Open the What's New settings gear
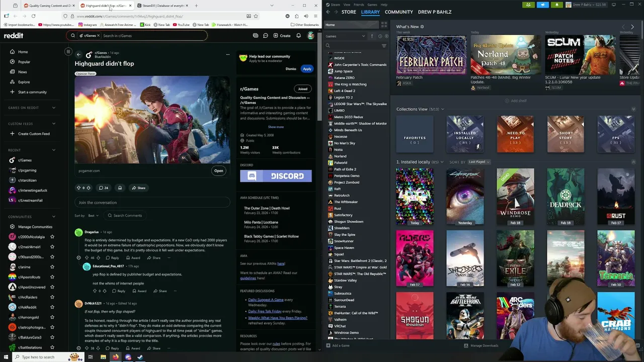The image size is (644, 362). (422, 27)
